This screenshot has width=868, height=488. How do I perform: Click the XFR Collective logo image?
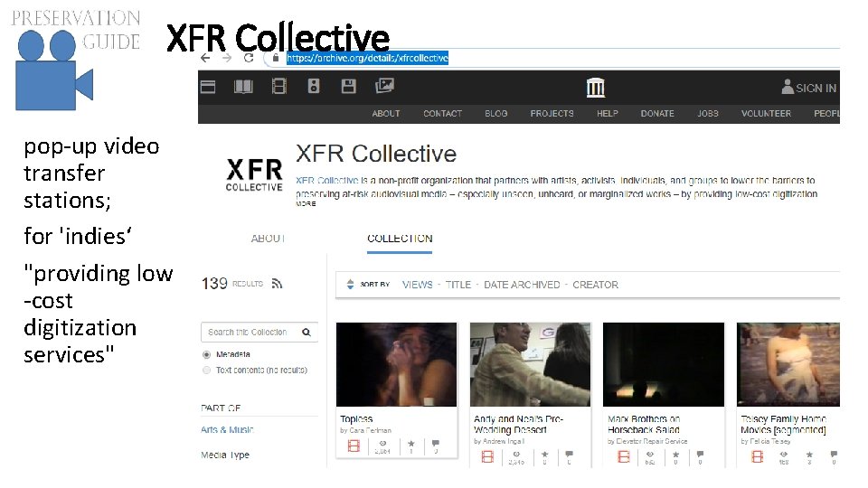254,174
